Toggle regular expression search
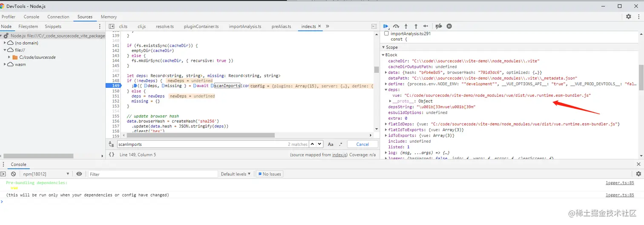 coord(340,144)
